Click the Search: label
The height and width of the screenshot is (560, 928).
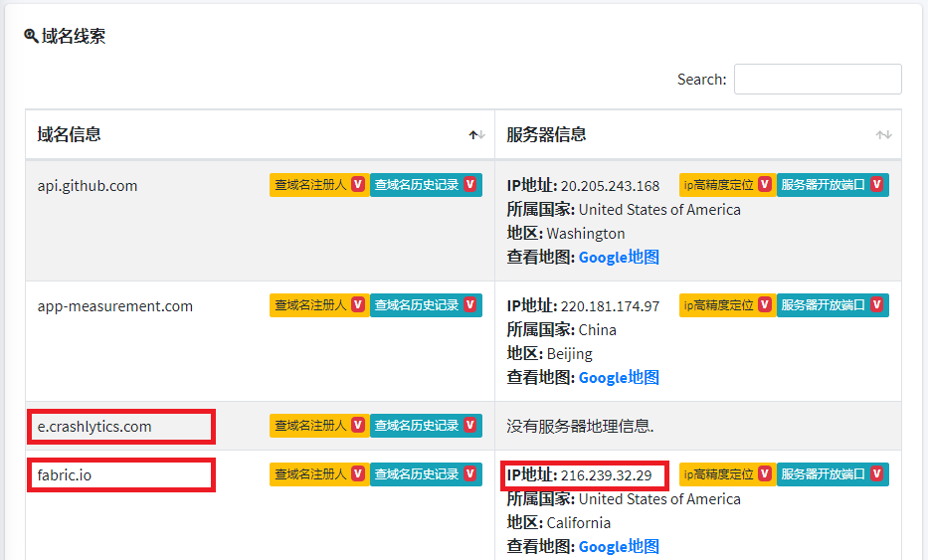pyautogui.click(x=702, y=80)
